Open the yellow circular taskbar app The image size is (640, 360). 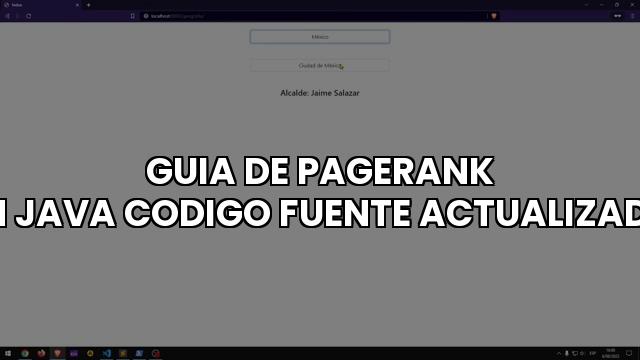point(90,353)
